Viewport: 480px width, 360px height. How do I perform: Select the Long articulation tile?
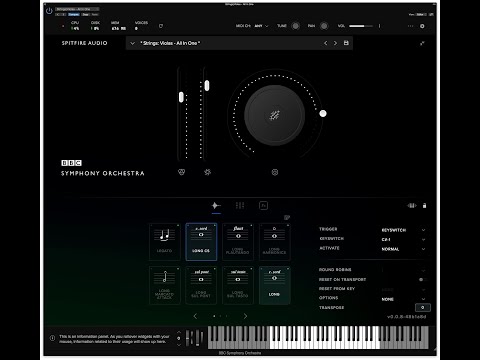tap(275, 285)
